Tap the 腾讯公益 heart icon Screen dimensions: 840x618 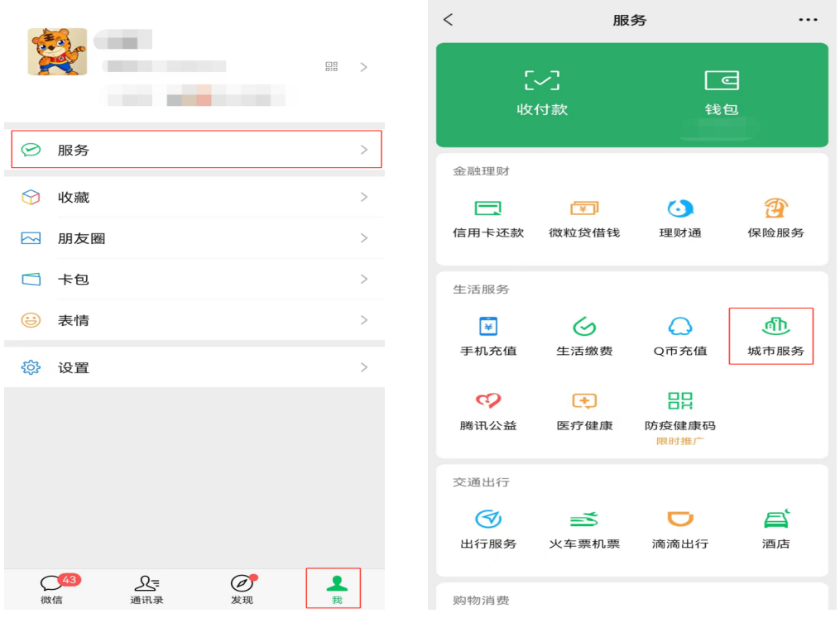[x=487, y=400]
